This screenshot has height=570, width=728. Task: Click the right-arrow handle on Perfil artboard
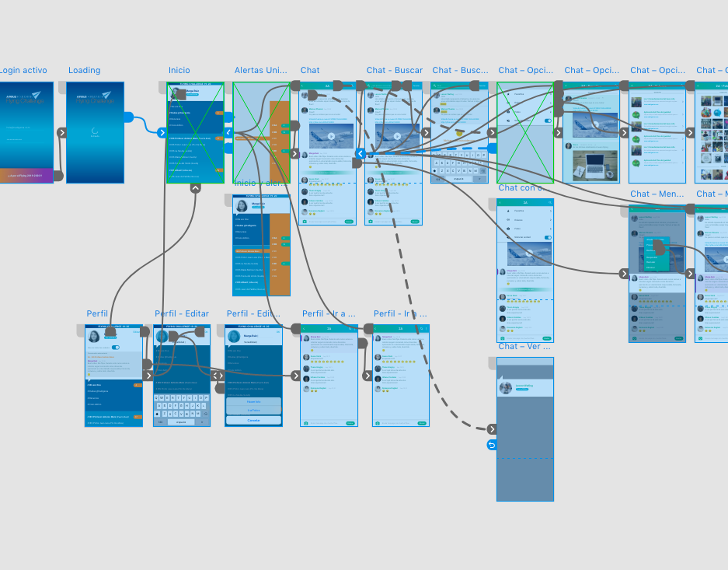click(x=148, y=376)
